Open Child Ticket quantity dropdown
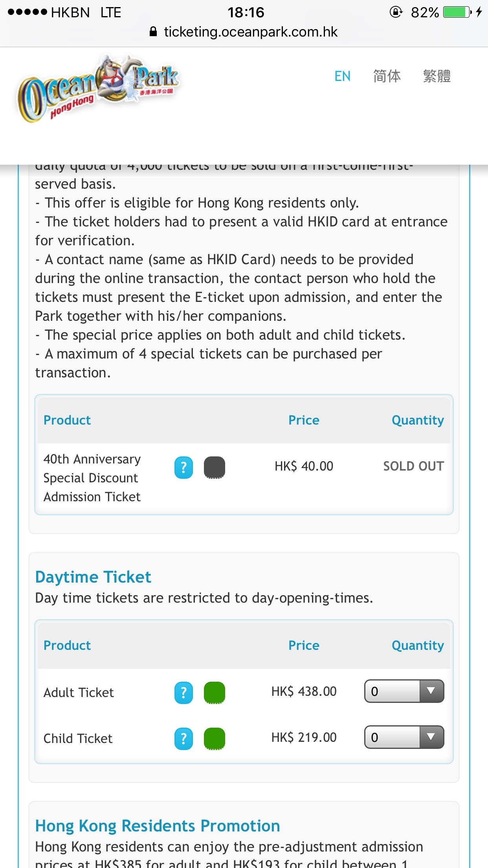 click(404, 737)
